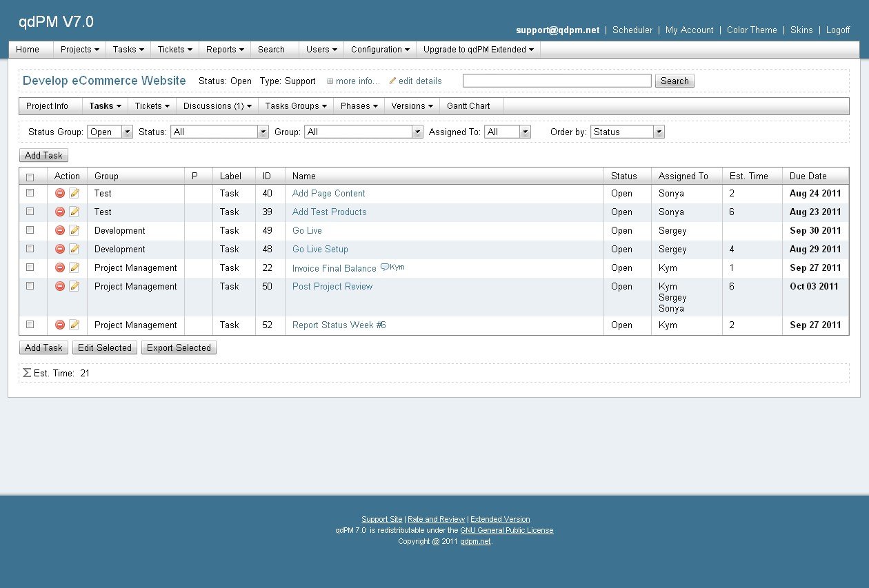Image resolution: width=869 pixels, height=588 pixels.
Task: Delete the Post Project Review task
Action: coord(60,287)
